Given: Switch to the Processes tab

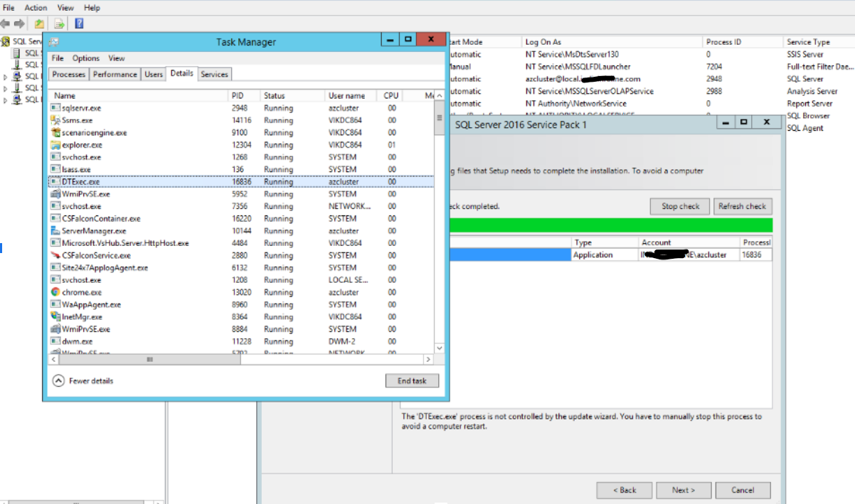Looking at the screenshot, I should tap(69, 74).
